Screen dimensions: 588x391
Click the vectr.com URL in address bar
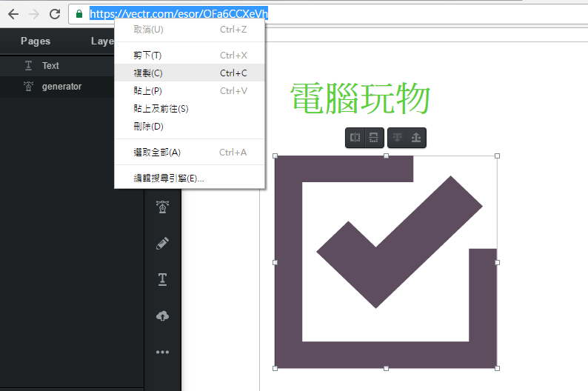[178, 14]
